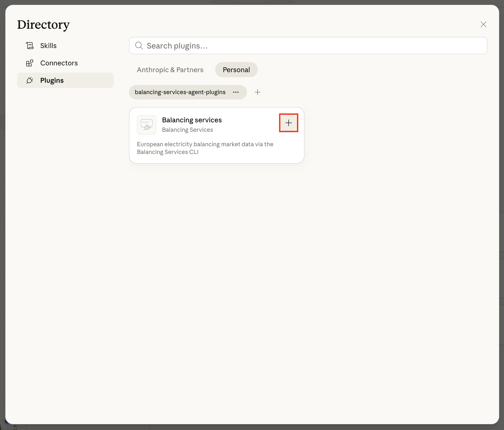504x430 pixels.
Task: Switch to Anthropic & Partners filter
Action: click(170, 69)
